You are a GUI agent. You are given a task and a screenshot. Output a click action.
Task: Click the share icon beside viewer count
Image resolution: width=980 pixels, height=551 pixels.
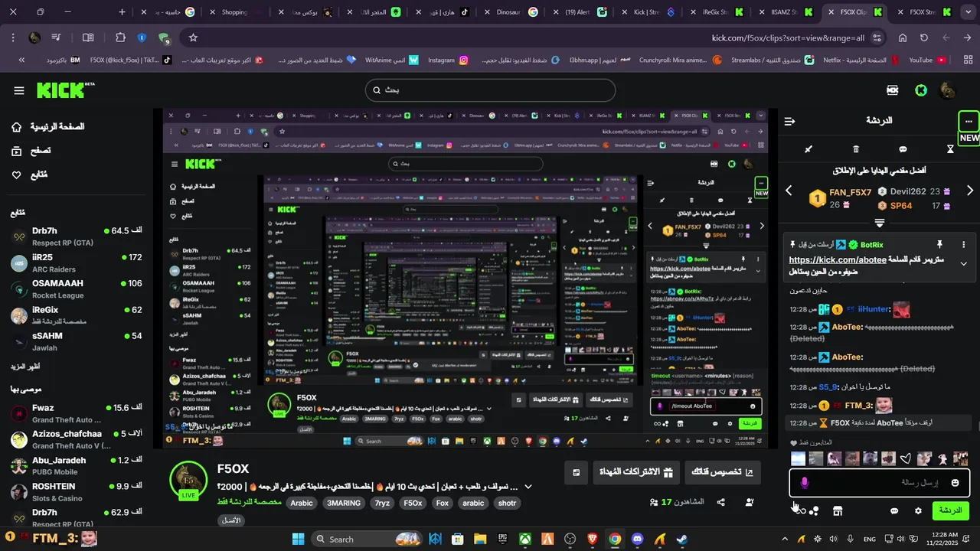point(720,502)
